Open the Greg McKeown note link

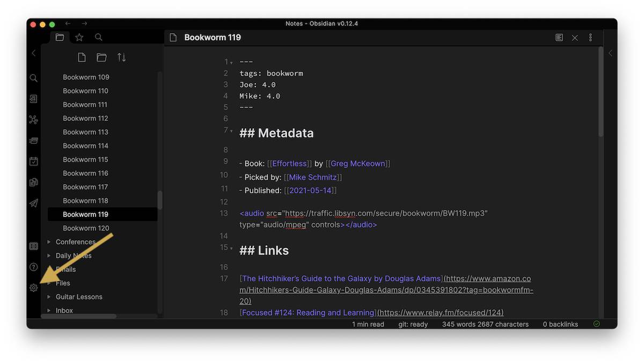click(357, 163)
